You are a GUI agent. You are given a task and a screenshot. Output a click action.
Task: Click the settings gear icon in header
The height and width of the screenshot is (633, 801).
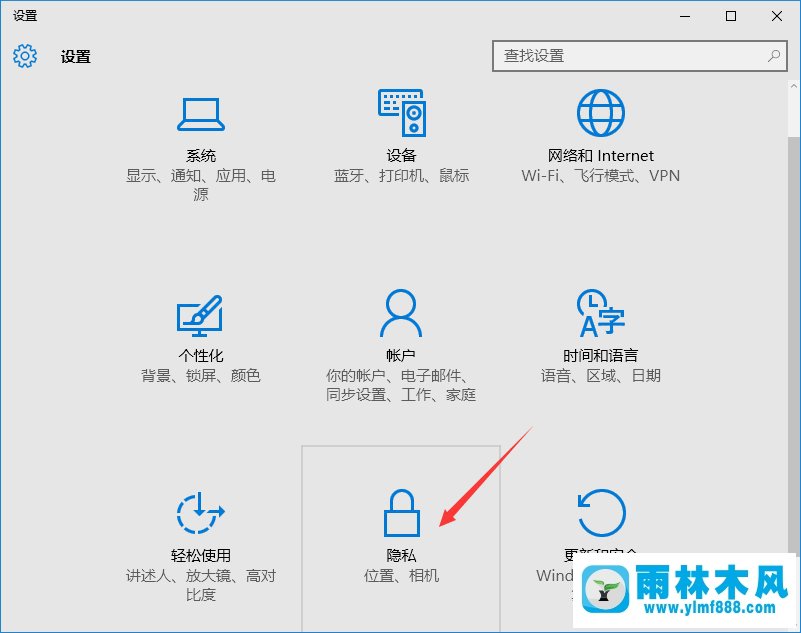pos(25,56)
